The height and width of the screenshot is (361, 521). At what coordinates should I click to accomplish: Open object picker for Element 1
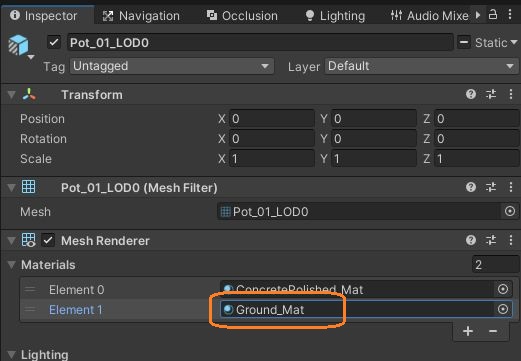point(503,309)
